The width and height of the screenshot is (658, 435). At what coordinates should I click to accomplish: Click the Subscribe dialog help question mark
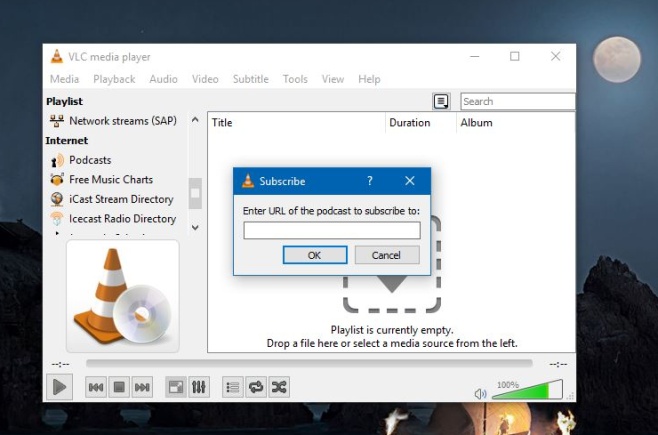370,181
